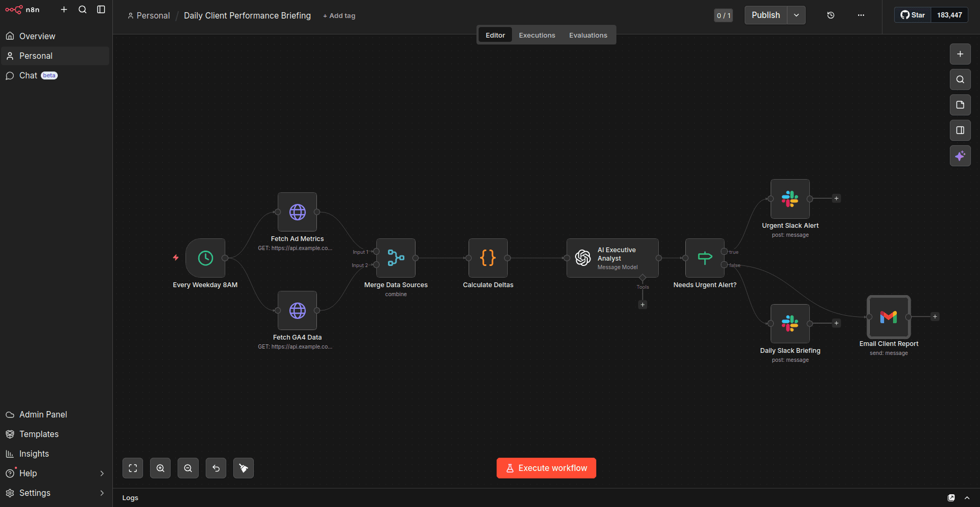Undo the last change with the arrow icon
The width and height of the screenshot is (980, 507).
click(x=216, y=468)
